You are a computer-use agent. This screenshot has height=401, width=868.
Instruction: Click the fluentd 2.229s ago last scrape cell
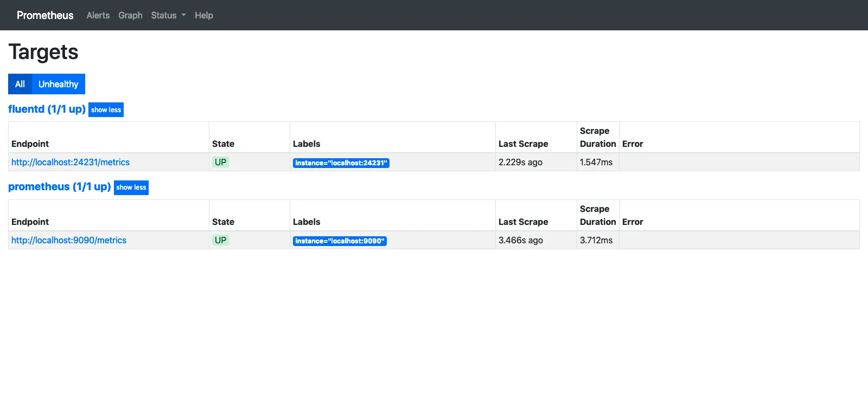click(520, 162)
